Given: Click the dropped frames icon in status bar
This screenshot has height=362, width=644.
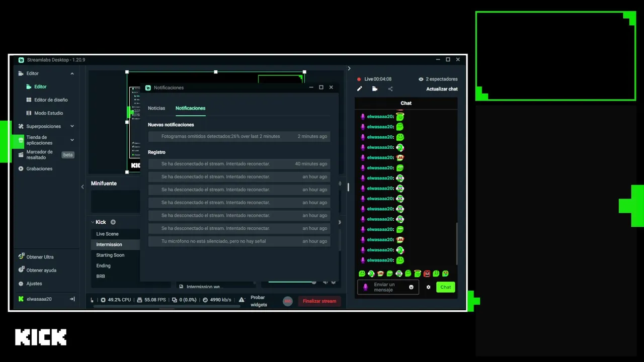Looking at the screenshot, I should [x=175, y=300].
